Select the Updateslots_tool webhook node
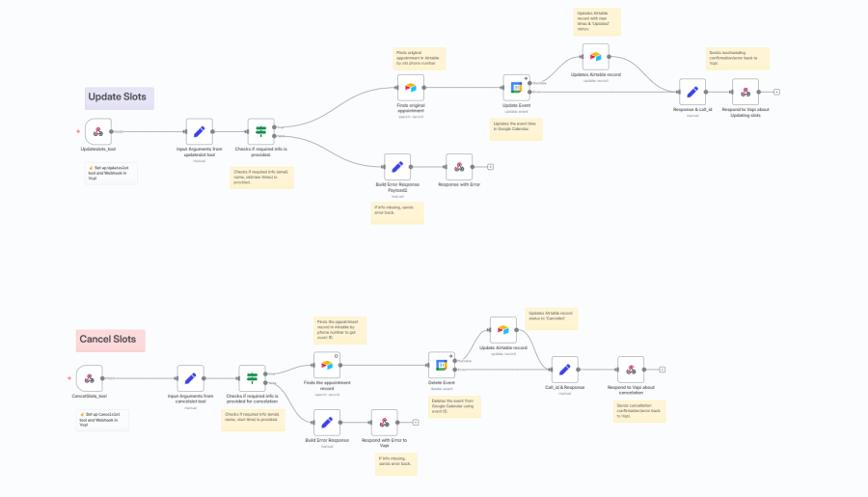The height and width of the screenshot is (497, 868). 98,132
